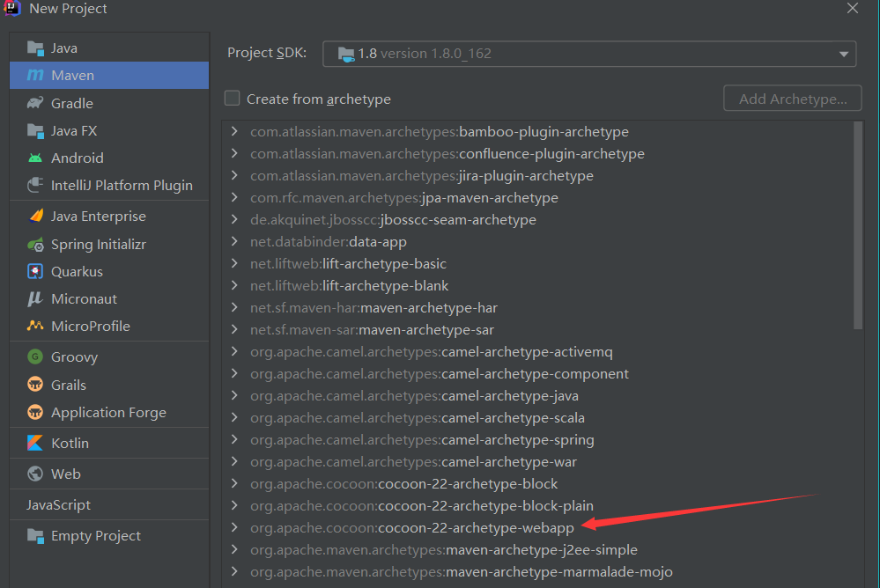Select camel-archetype-scala row

(x=537, y=417)
